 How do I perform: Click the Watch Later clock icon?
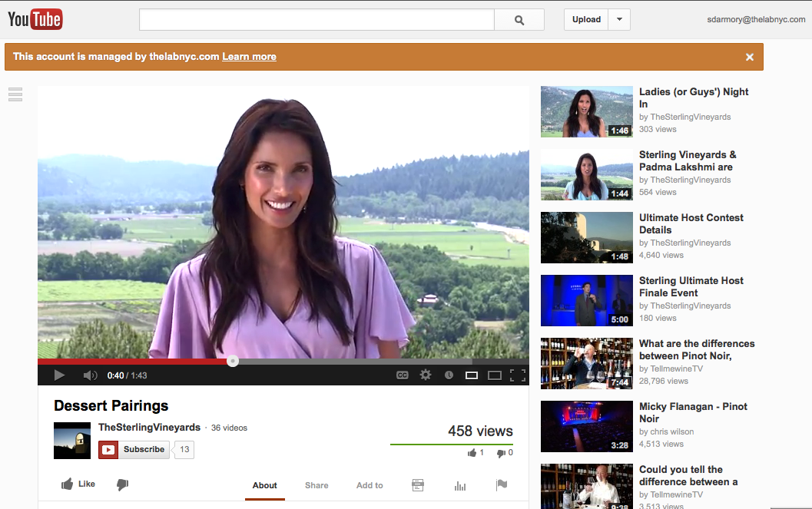point(449,375)
